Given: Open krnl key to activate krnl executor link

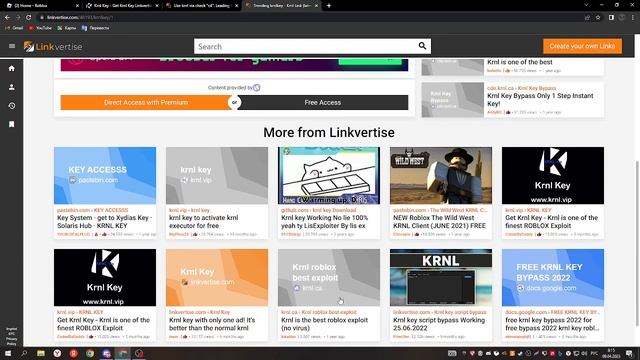Looking at the screenshot, I should click(x=203, y=222).
